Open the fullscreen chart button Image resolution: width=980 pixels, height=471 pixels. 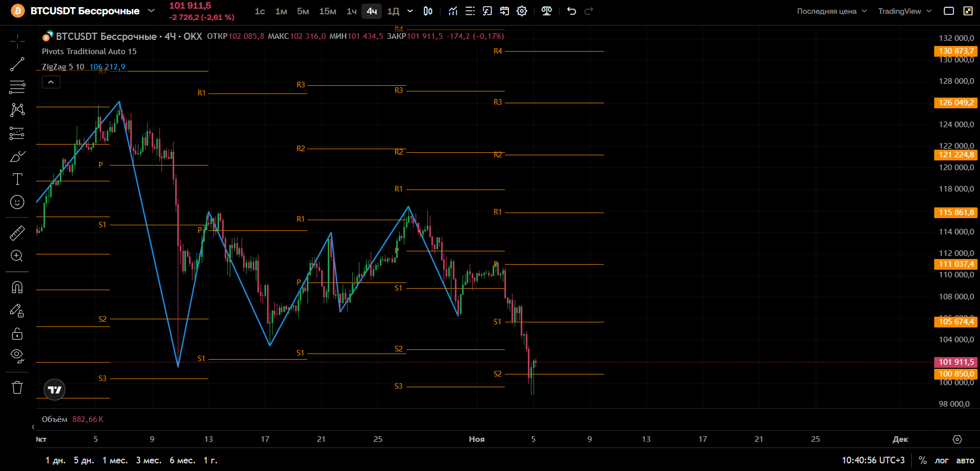click(968, 11)
